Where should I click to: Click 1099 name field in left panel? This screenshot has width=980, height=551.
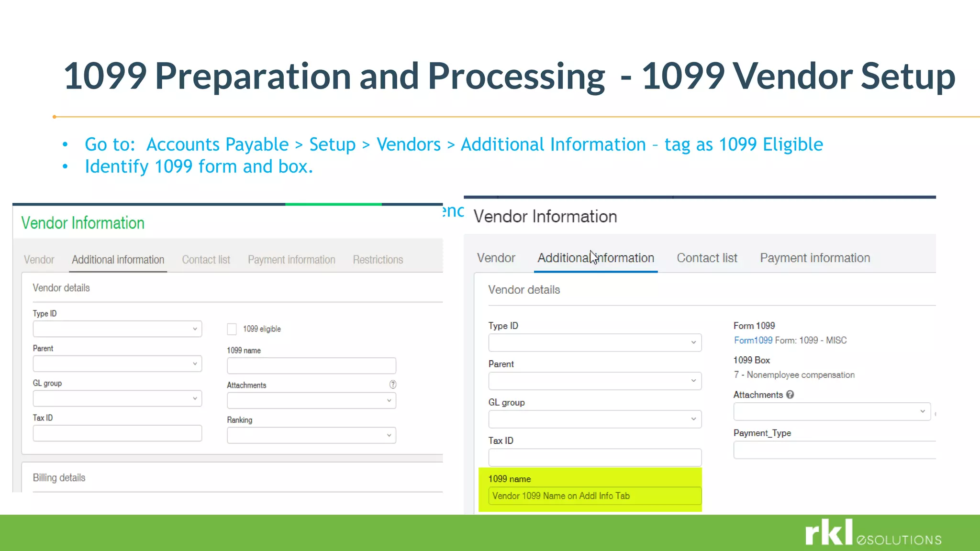point(312,366)
